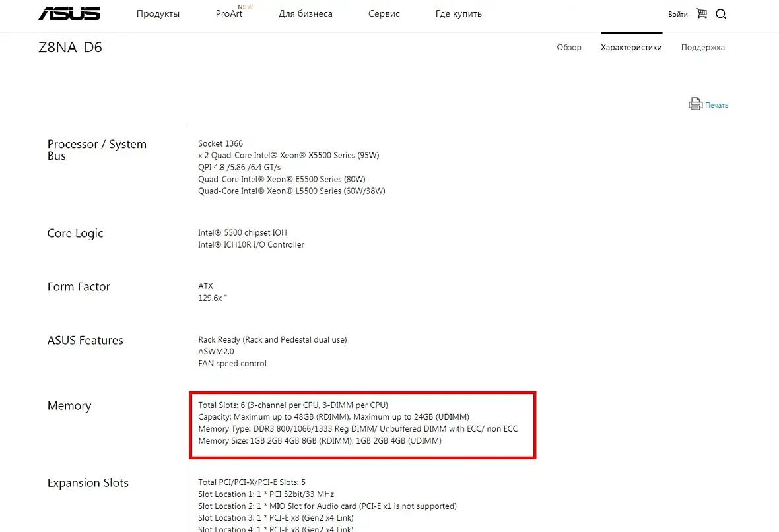The image size is (779, 532).
Task: Click the Expansion Slots heading
Action: [x=88, y=482]
